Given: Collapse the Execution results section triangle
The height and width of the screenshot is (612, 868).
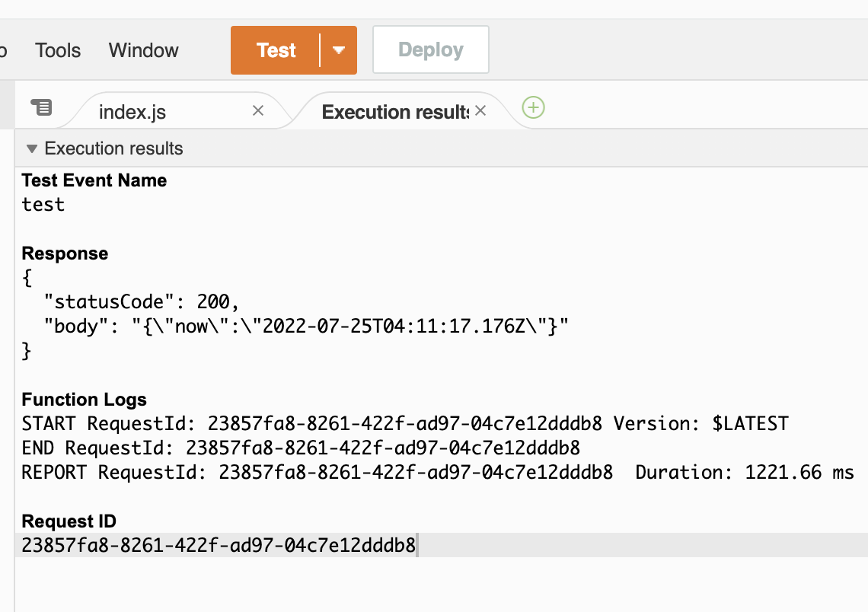Looking at the screenshot, I should [x=31, y=148].
